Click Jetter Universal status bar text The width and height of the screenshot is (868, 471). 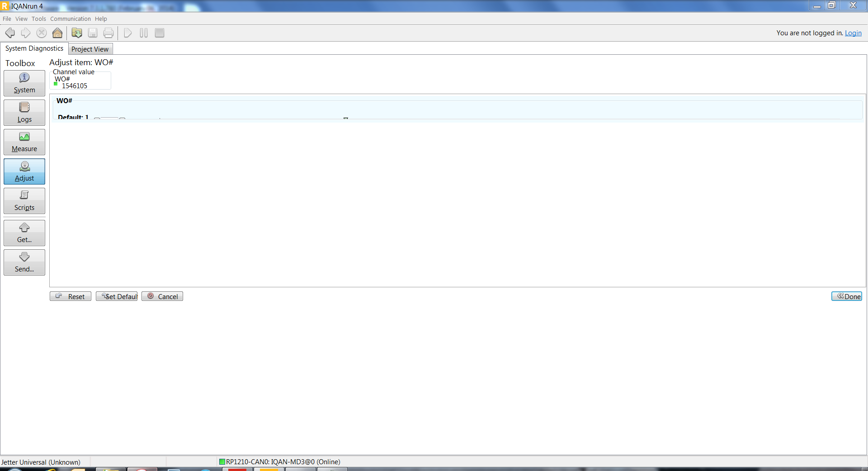(x=41, y=462)
